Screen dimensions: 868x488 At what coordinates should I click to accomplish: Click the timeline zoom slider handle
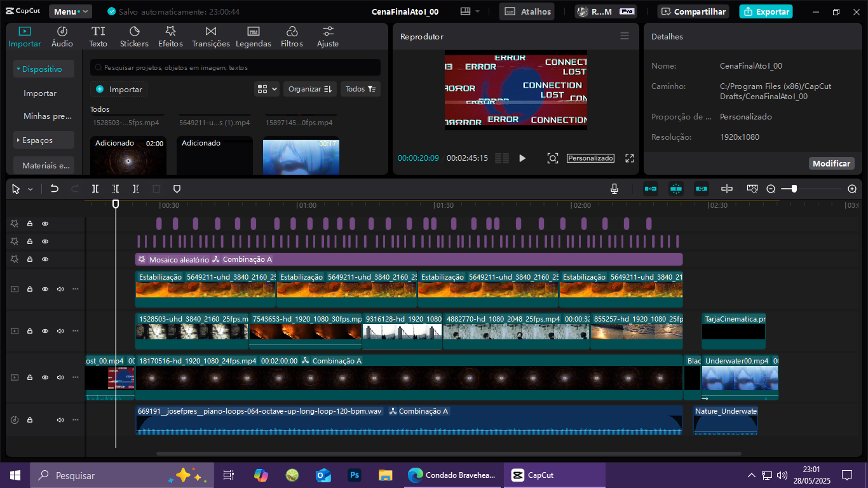(x=794, y=189)
